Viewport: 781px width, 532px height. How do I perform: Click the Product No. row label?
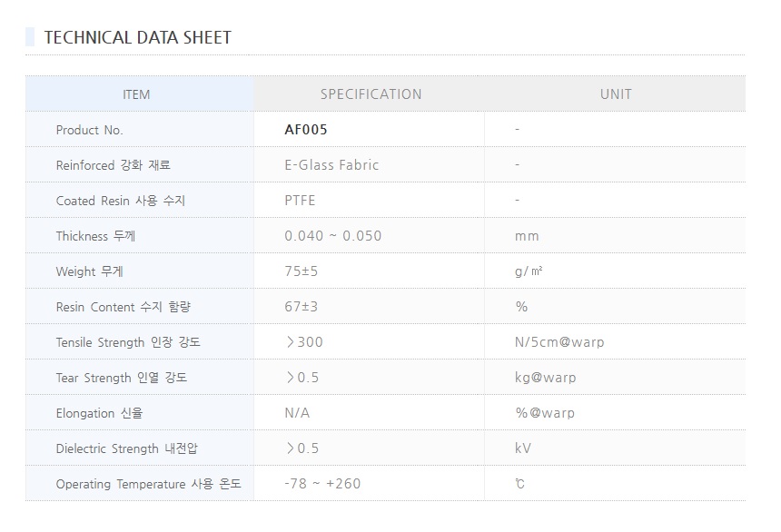pyautogui.click(x=89, y=130)
